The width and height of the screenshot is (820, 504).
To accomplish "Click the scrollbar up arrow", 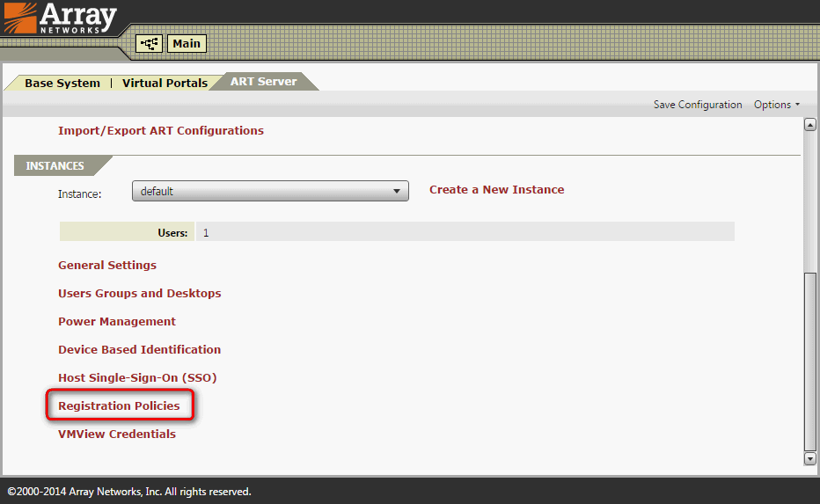I will pos(810,125).
